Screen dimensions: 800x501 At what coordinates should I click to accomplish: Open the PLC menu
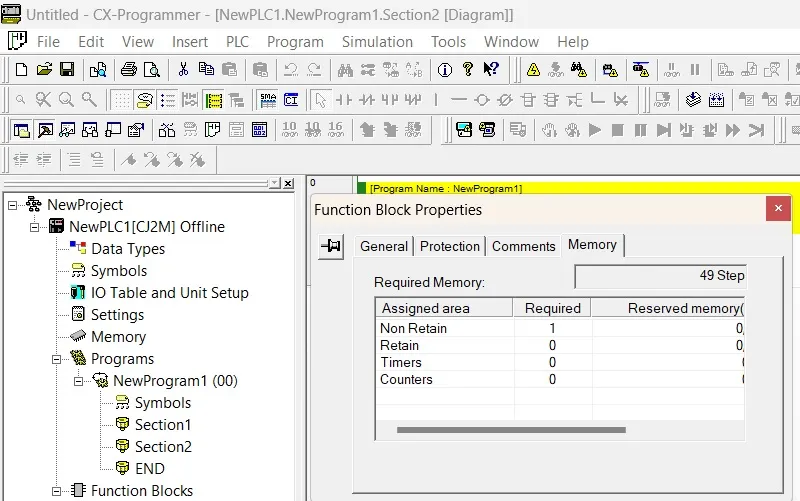click(237, 42)
